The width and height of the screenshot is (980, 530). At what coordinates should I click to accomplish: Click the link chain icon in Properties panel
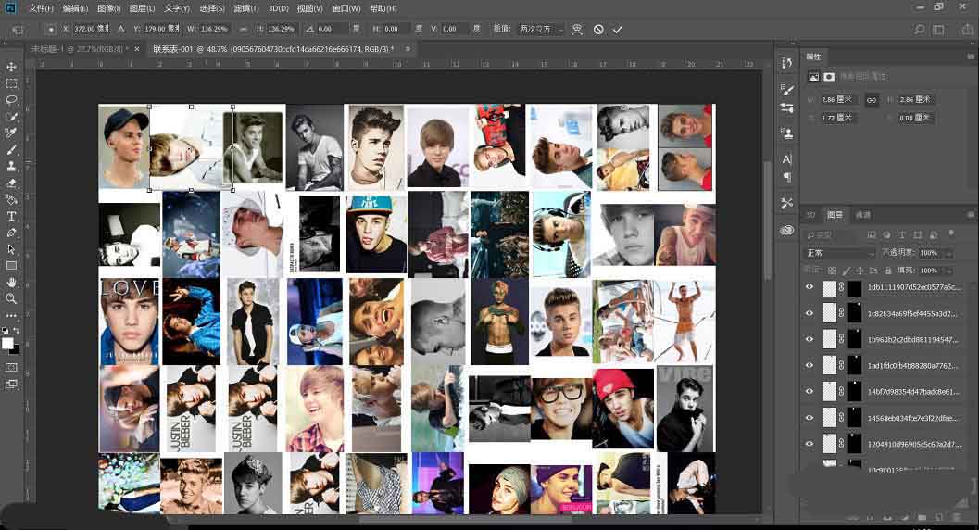(x=872, y=100)
